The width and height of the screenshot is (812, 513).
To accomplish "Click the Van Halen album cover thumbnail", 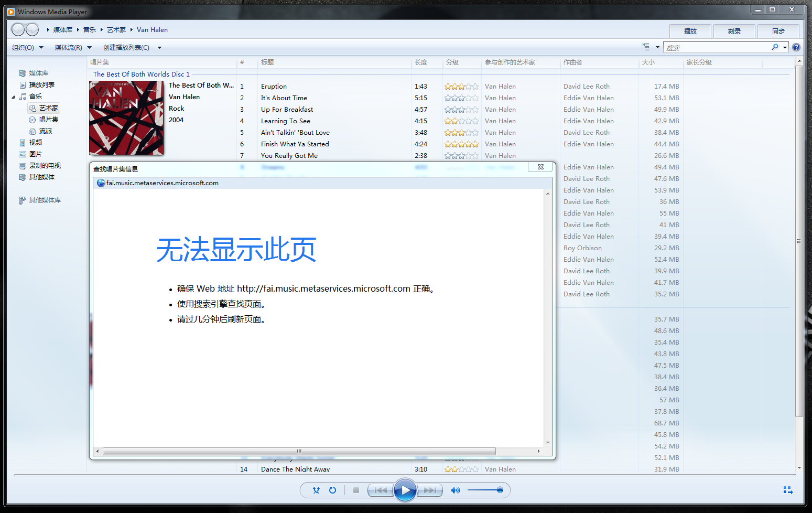I will (126, 118).
